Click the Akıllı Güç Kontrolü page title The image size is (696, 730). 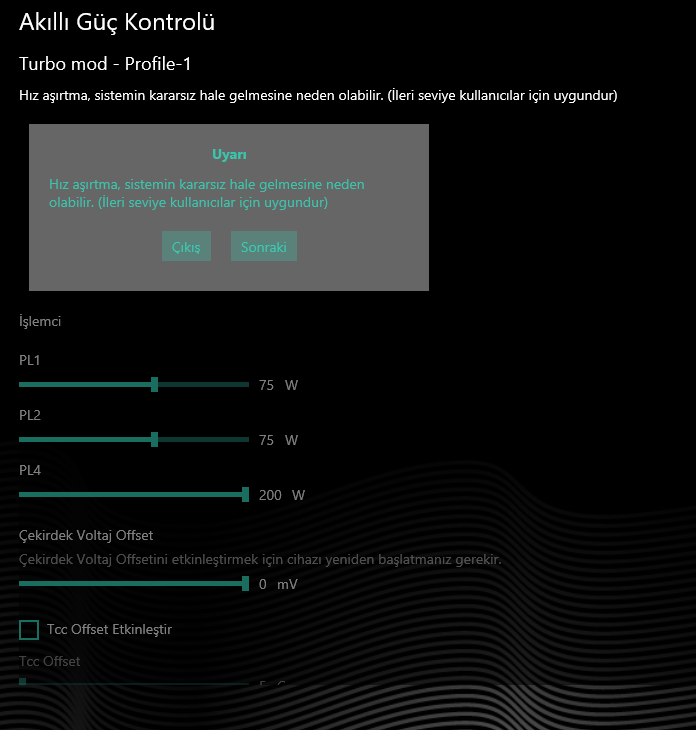point(117,22)
